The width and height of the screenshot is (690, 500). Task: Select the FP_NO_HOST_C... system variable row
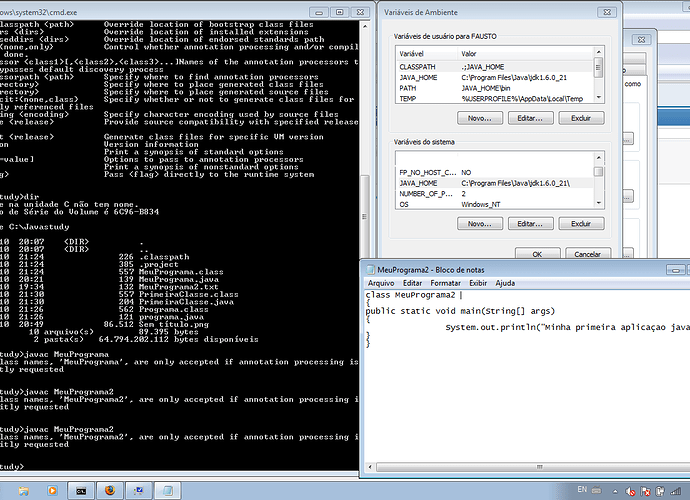pyautogui.click(x=495, y=173)
